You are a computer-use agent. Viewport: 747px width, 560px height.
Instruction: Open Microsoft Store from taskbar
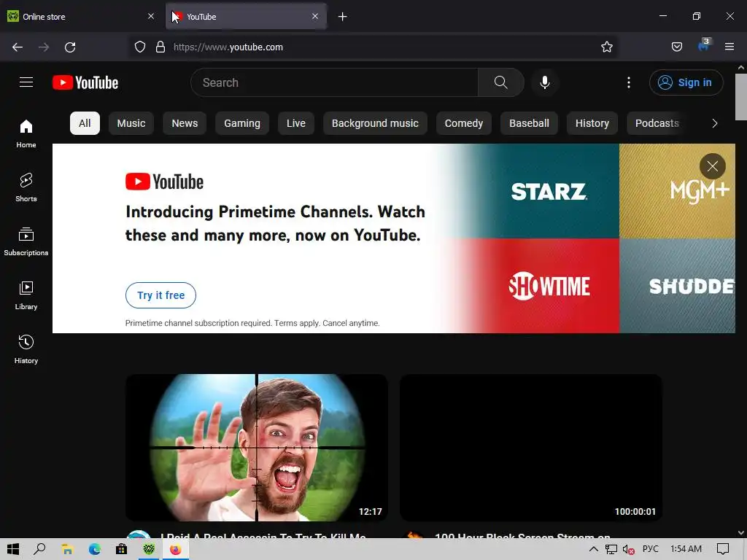[122, 549]
